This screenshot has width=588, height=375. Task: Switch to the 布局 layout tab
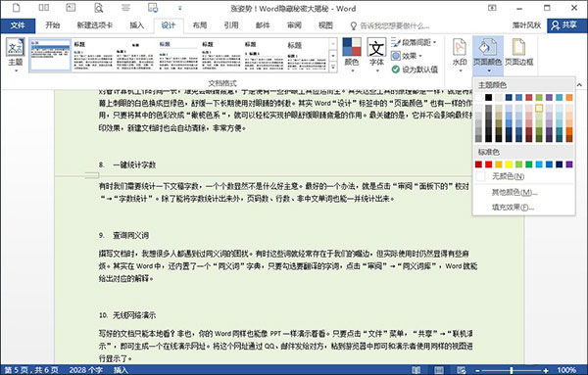pyautogui.click(x=200, y=25)
